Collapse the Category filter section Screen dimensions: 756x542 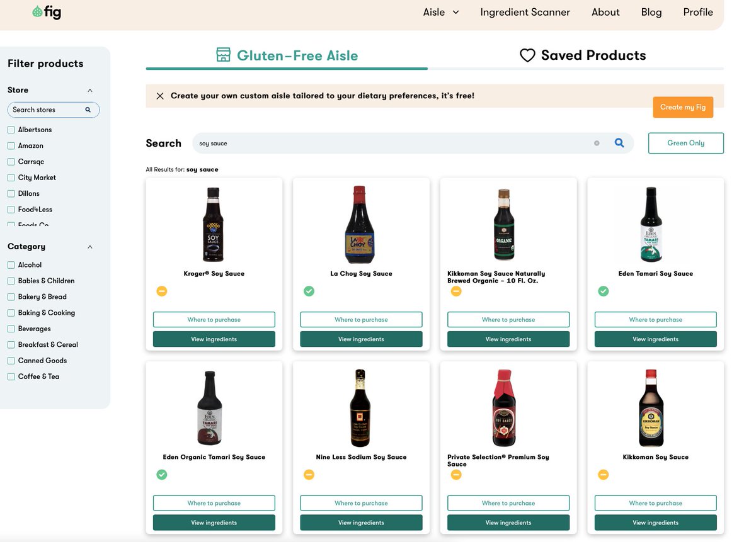90,247
